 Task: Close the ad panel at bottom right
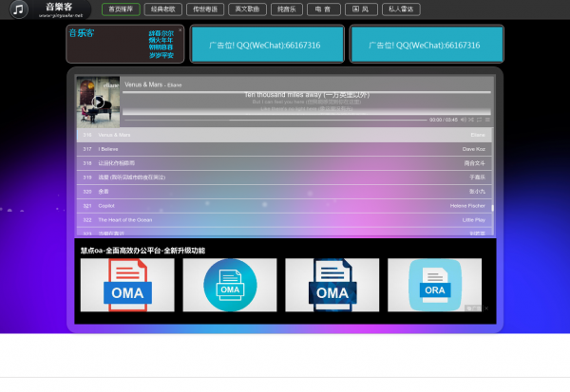click(486, 308)
